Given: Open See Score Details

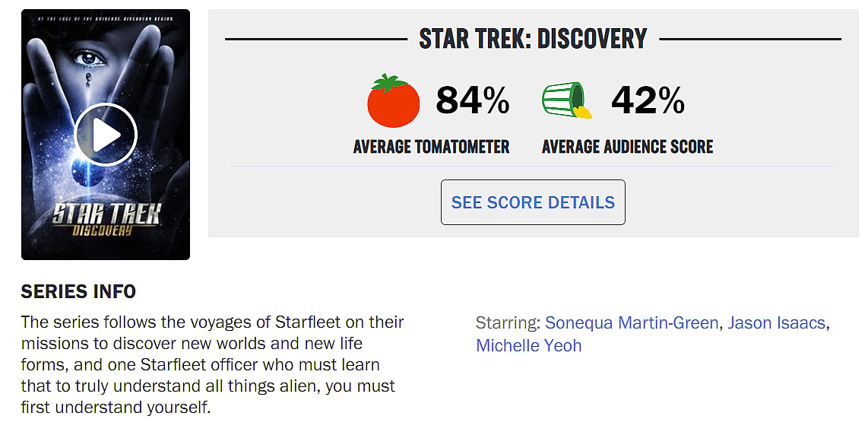Looking at the screenshot, I should 533,202.
